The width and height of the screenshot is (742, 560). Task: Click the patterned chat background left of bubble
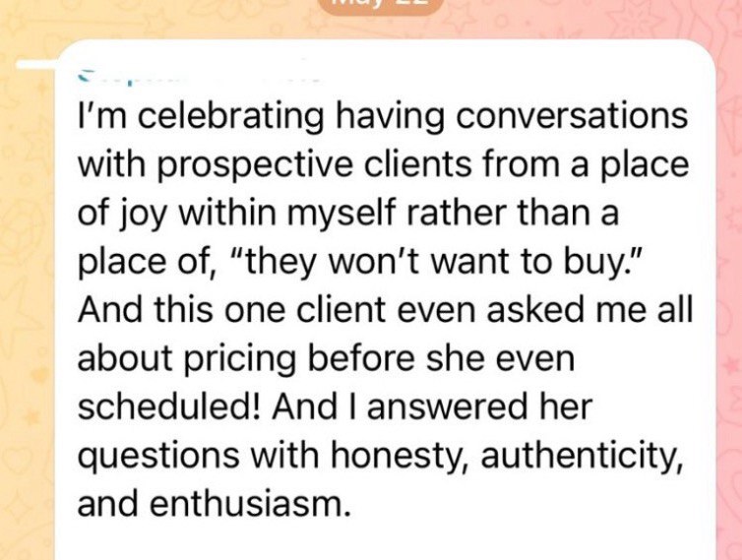click(x=30, y=295)
